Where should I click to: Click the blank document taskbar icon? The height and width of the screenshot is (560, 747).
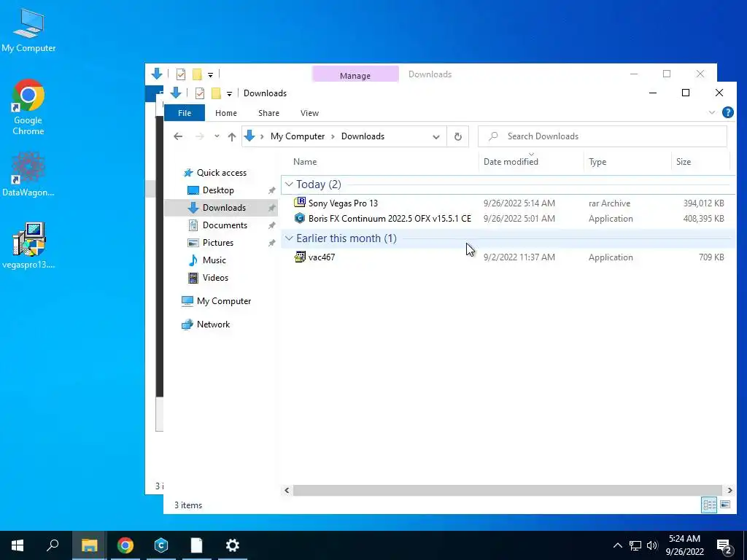(197, 545)
